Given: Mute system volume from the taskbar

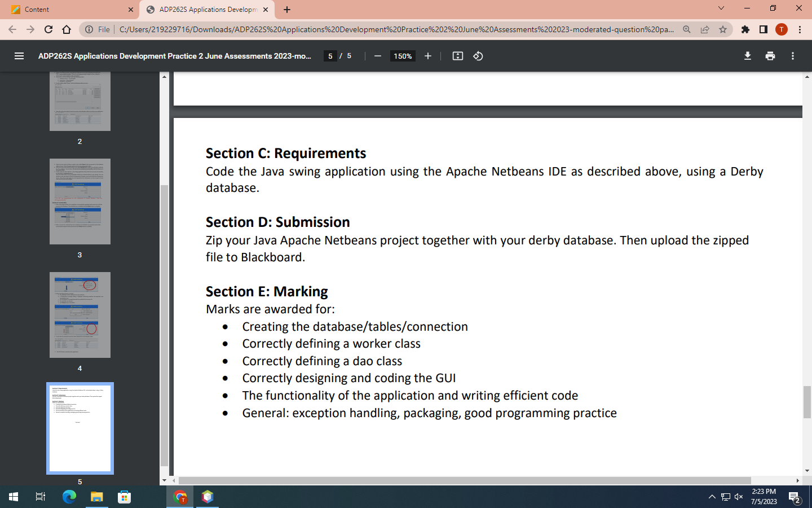Looking at the screenshot, I should (x=739, y=497).
